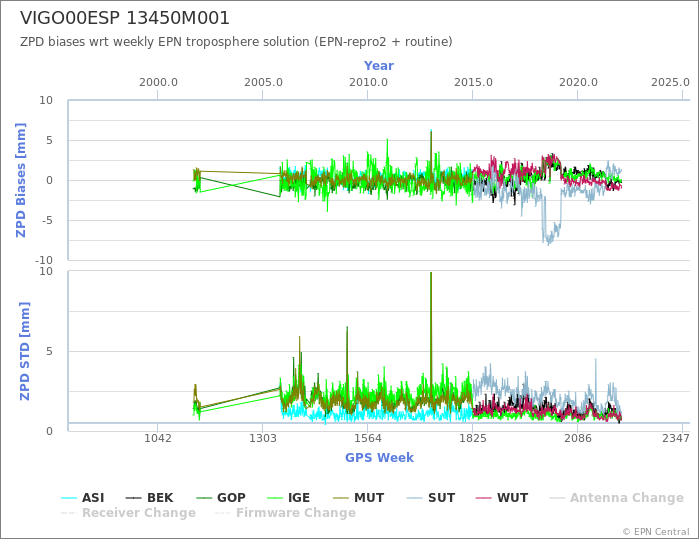The width and height of the screenshot is (700, 540).
Task: Click the 2025.0 year tick label
Action: click(670, 83)
